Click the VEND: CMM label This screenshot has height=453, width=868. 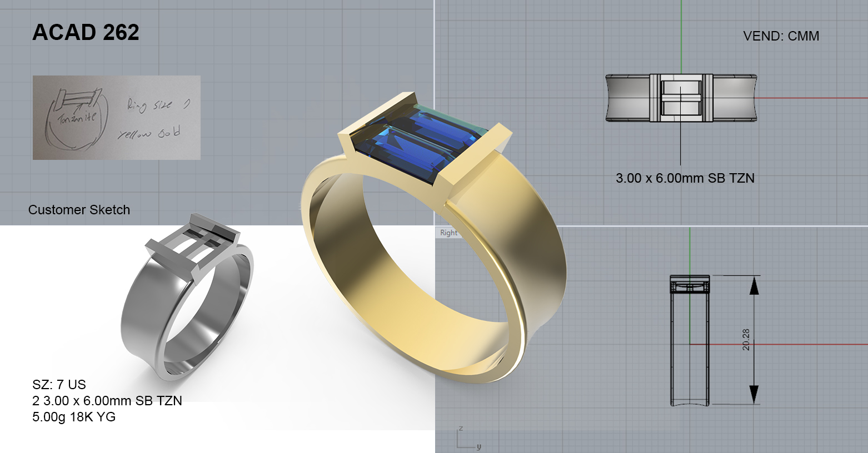pyautogui.click(x=781, y=36)
